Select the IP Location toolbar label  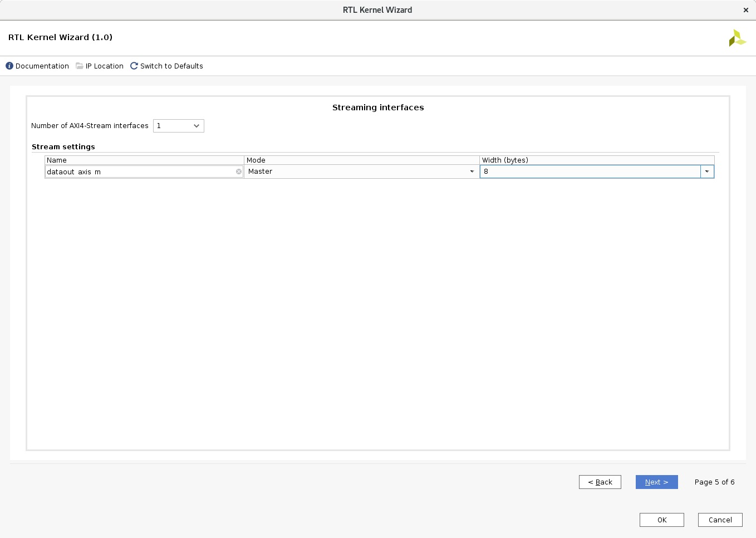105,66
